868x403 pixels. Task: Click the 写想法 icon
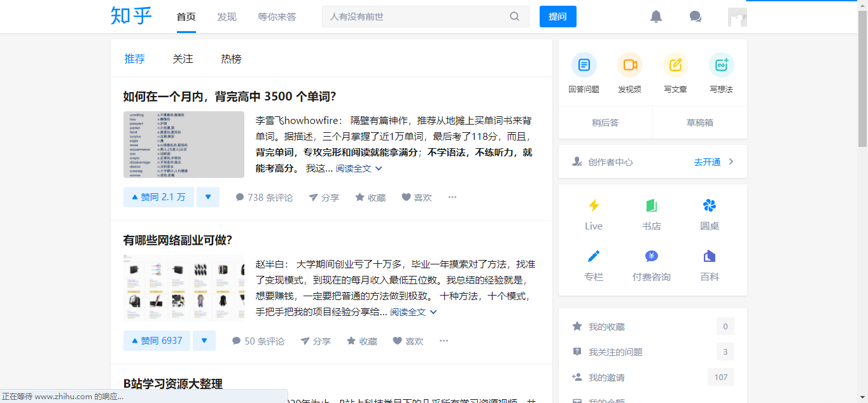point(721,64)
